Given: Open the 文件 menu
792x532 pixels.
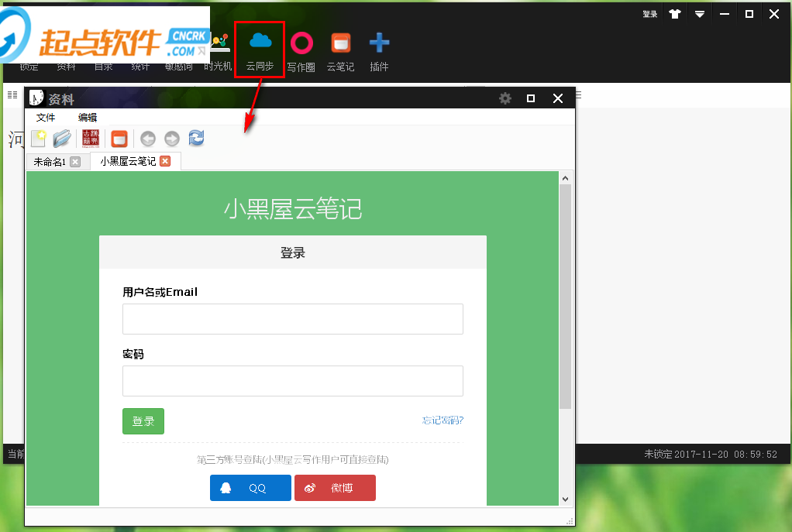Looking at the screenshot, I should tap(46, 118).
